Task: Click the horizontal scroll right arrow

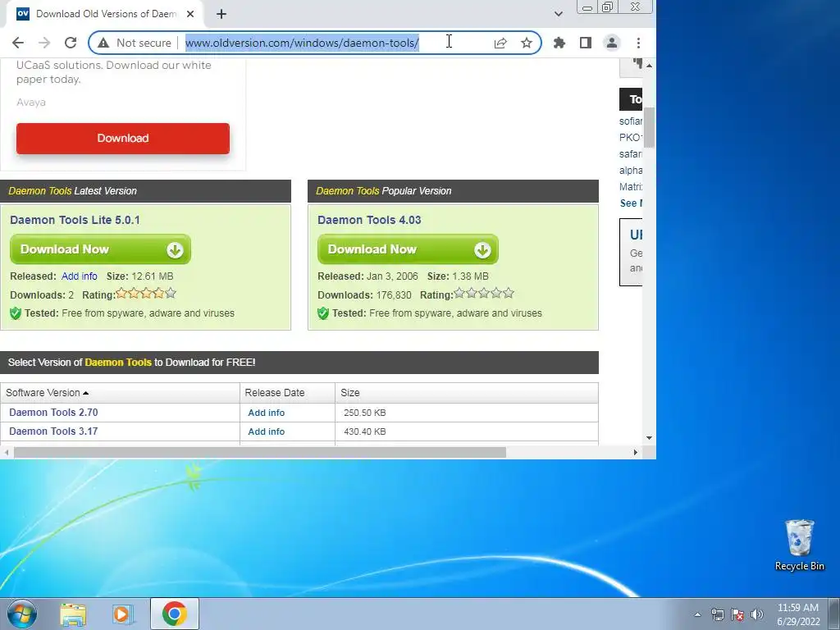Action: tap(636, 453)
